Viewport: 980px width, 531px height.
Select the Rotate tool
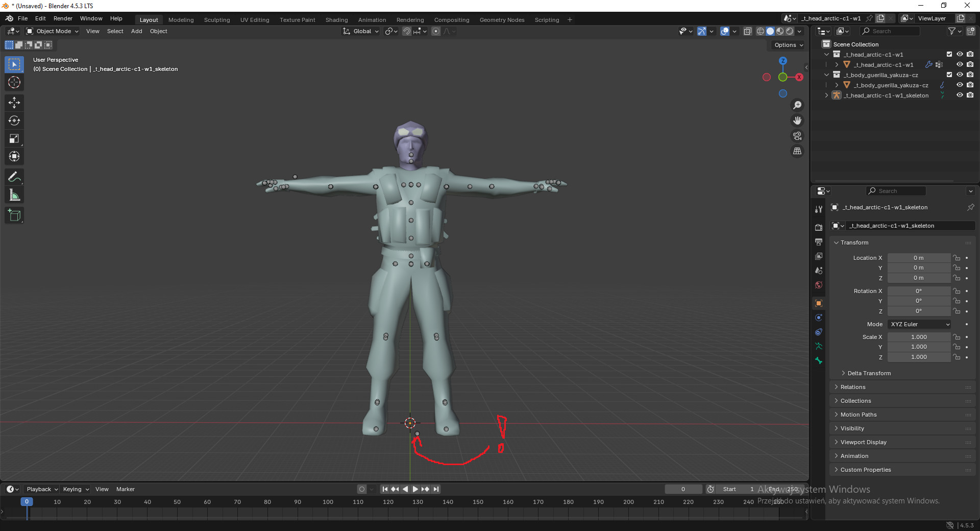[14, 120]
